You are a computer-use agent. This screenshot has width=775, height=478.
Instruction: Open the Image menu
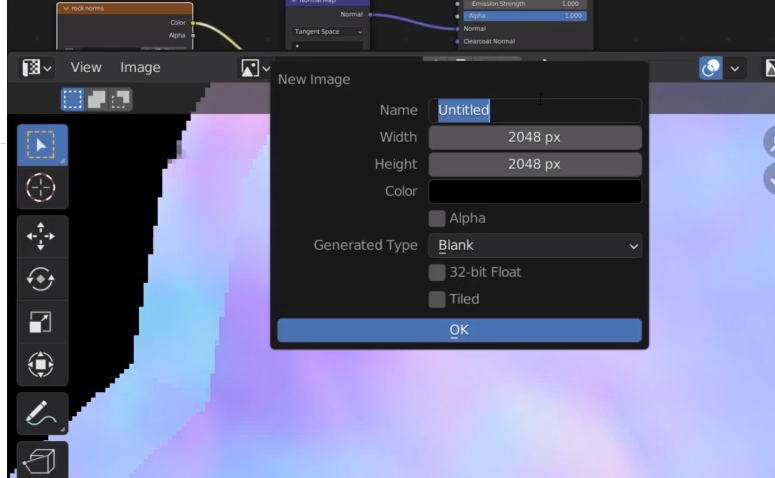point(140,67)
